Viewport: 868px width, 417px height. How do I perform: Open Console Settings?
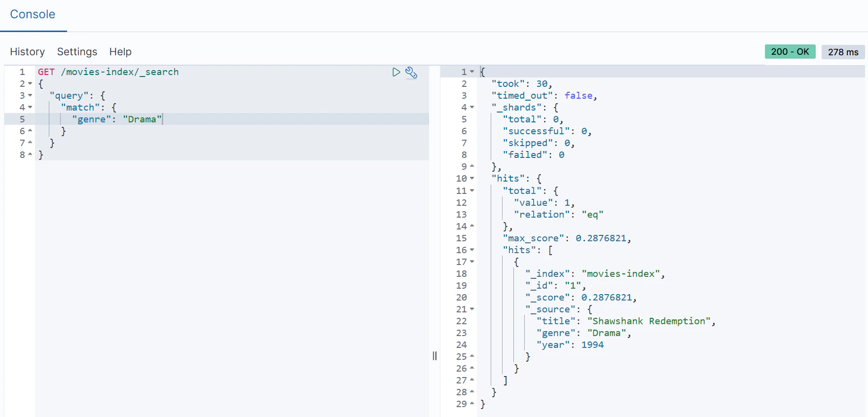(x=77, y=52)
